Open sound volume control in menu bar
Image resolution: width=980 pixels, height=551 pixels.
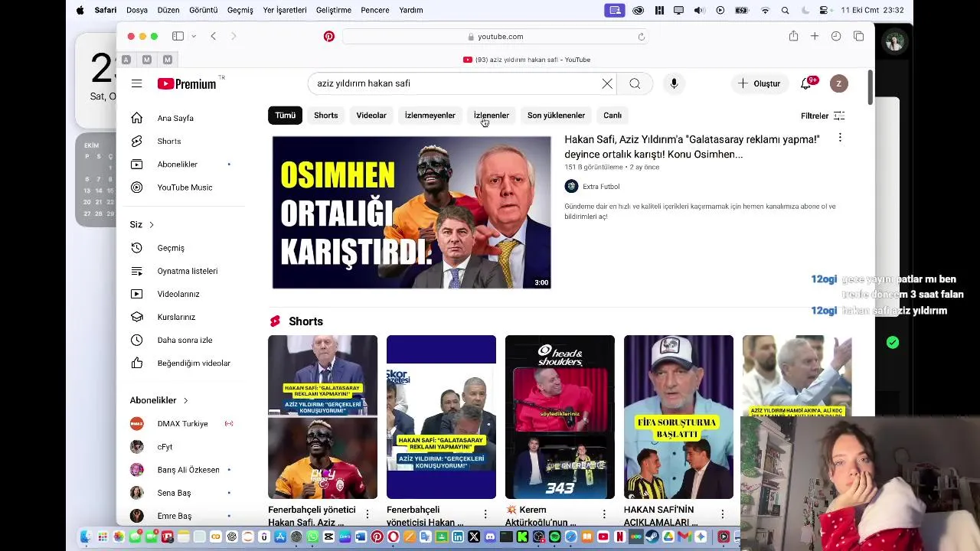(699, 10)
